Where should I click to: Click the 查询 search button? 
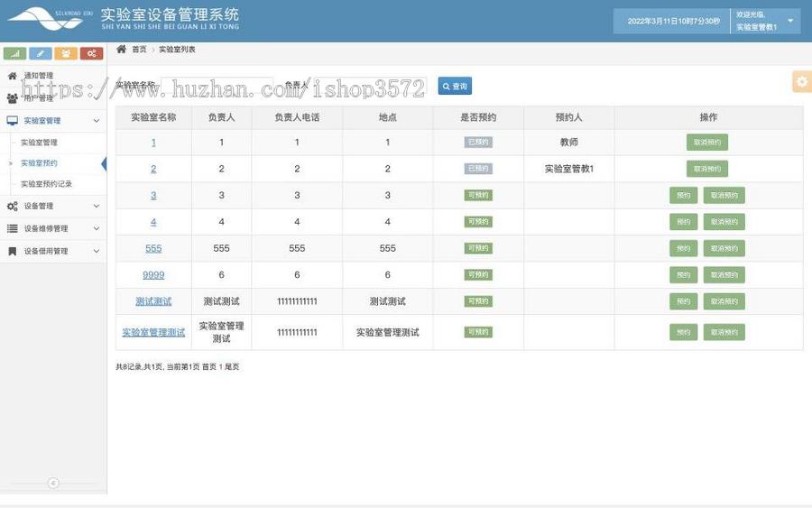coord(455,86)
